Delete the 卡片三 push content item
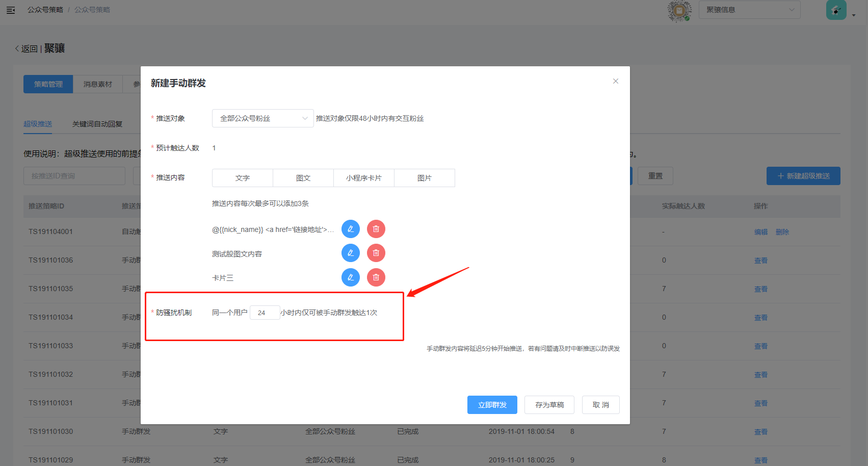Screen dimensions: 868x466 click(x=376, y=277)
